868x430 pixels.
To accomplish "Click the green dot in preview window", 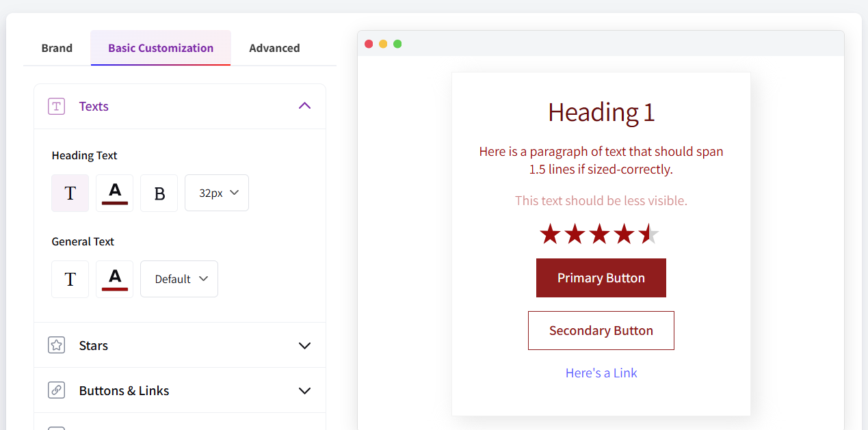I will [397, 44].
